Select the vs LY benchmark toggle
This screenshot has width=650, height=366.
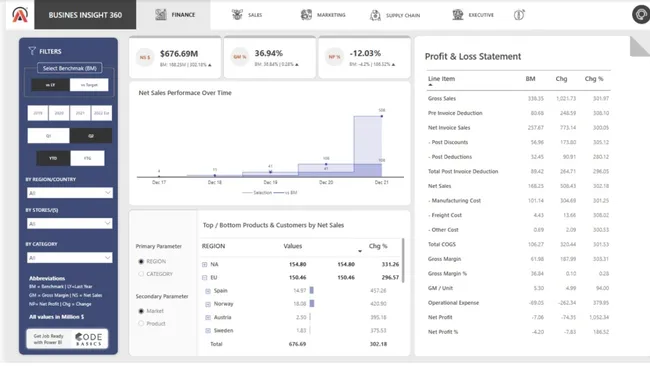click(x=50, y=85)
